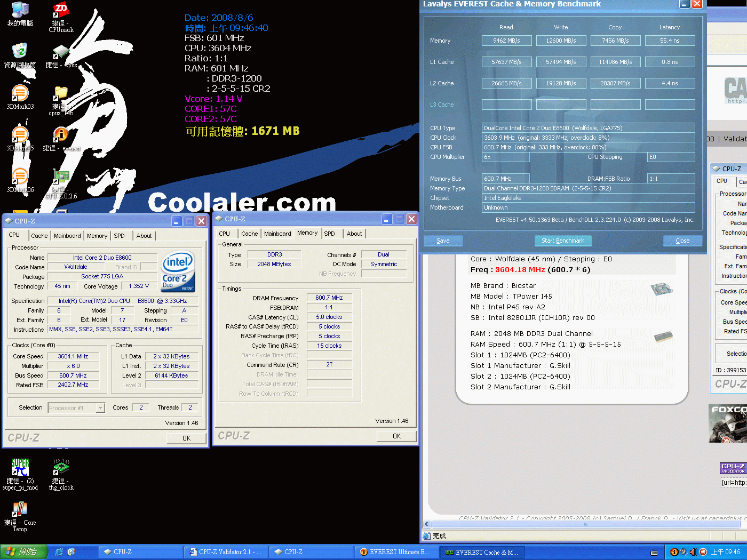Click the Memory Write value 12600 MB/s
Image resolution: width=747 pixels, height=560 pixels.
pyautogui.click(x=561, y=41)
